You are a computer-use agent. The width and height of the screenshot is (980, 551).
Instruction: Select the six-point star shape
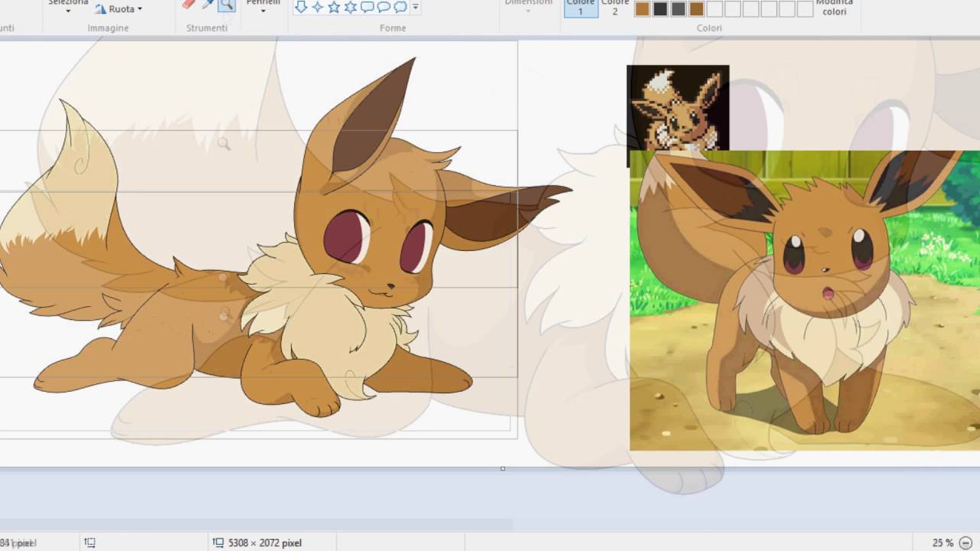[350, 8]
